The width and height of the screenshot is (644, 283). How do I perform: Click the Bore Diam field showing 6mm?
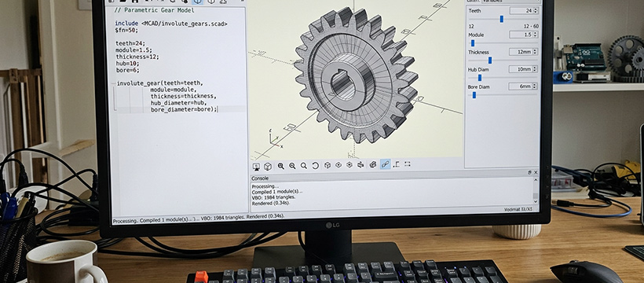tap(520, 86)
